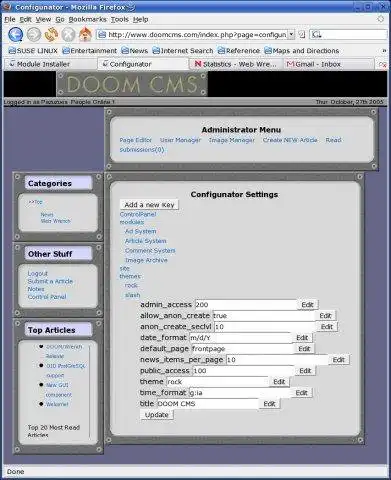Click Edit next to anon_create_seclvl
391x480 pixels.
pyautogui.click(x=327, y=326)
